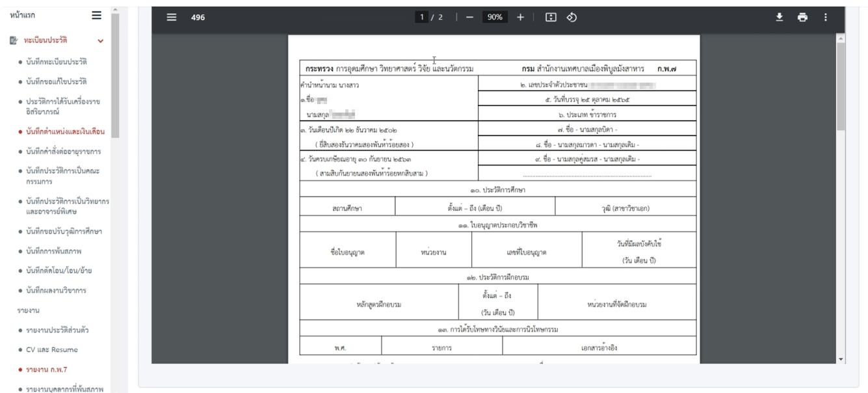Click the PDF title text 496

(x=198, y=18)
